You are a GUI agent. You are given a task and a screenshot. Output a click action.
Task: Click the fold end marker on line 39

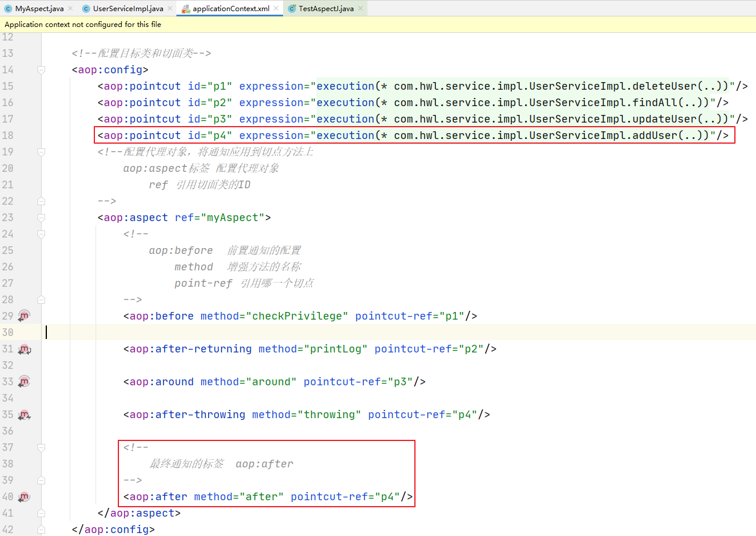(41, 480)
